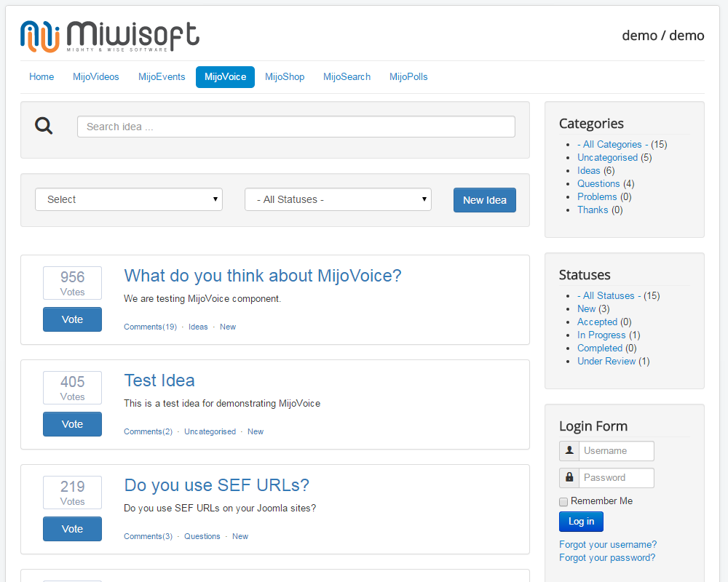
Task: Click into the Username field
Action: pos(617,451)
